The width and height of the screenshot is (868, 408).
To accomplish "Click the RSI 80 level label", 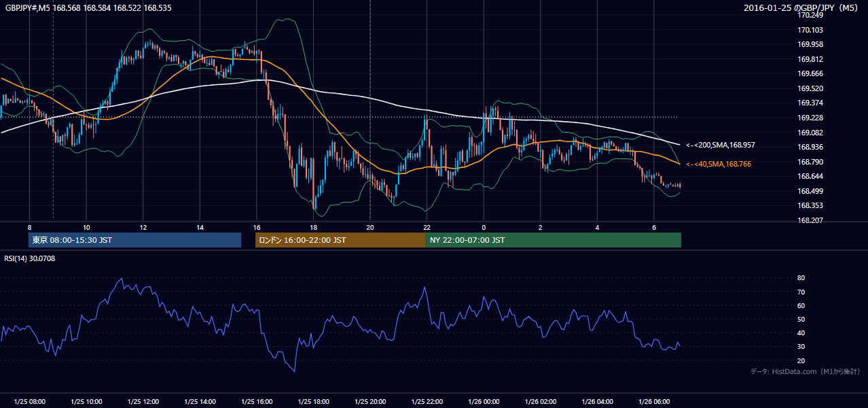I will [x=801, y=278].
